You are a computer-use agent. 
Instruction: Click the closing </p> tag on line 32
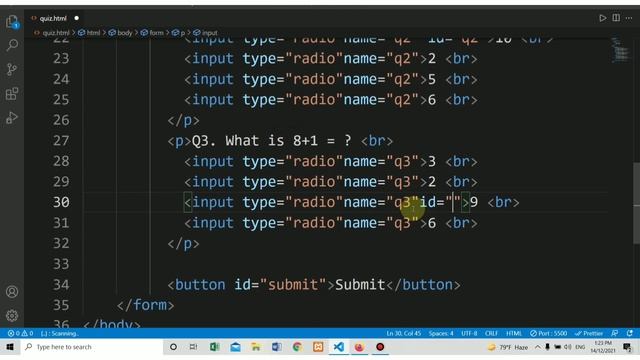pyautogui.click(x=183, y=244)
